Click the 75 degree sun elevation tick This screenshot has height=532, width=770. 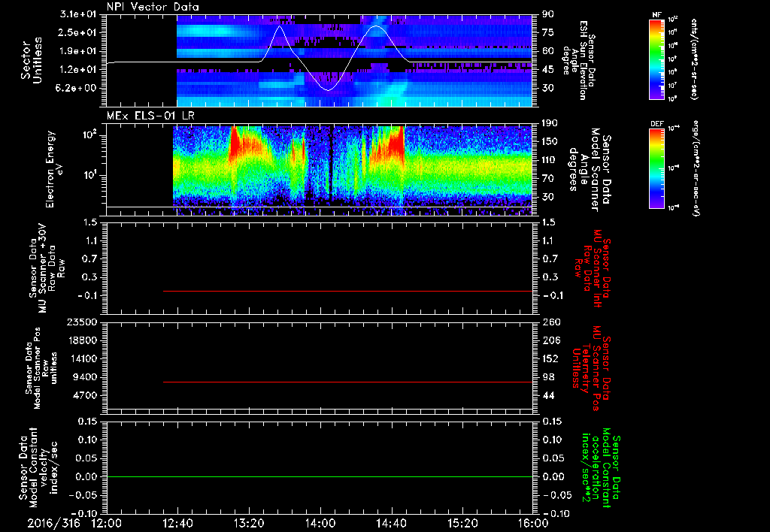pos(547,32)
